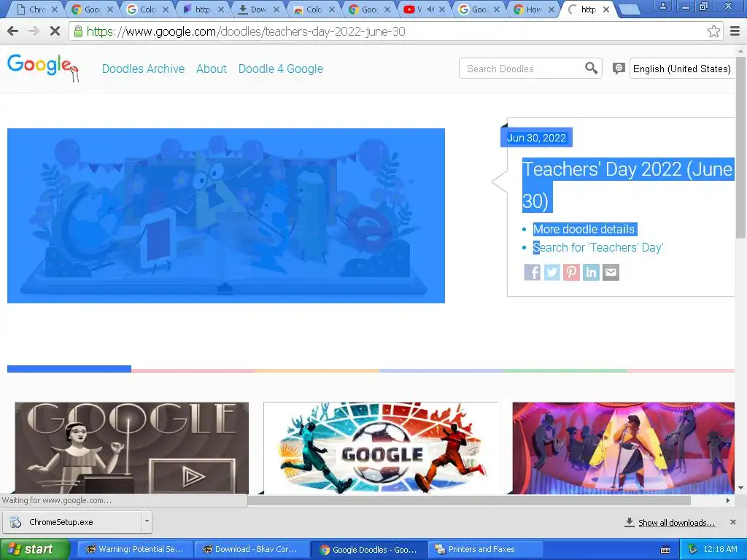Image resolution: width=747 pixels, height=560 pixels.
Task: Bookmark this page with the star icon
Action: click(x=713, y=31)
